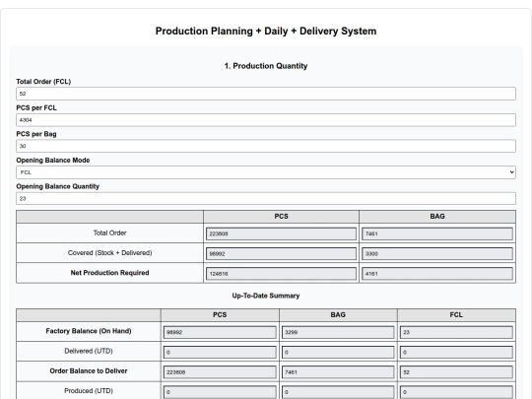Click the Factory Balance (On Hand) FCL field
The height and width of the screenshot is (399, 532).
pos(456,332)
